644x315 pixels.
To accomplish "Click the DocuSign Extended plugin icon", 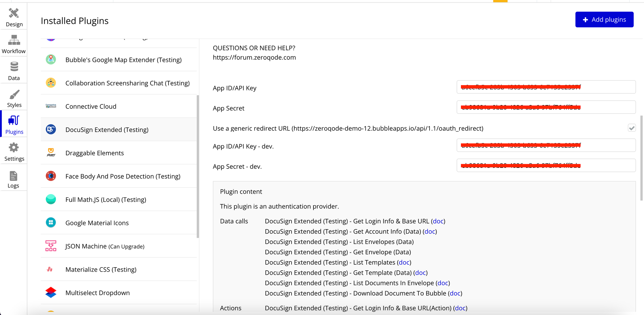I will 51,129.
